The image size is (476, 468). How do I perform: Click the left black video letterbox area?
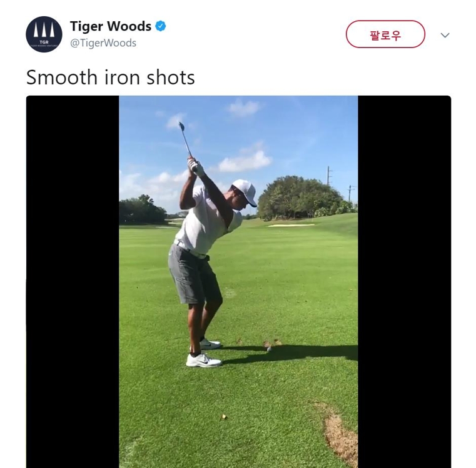coord(73,281)
